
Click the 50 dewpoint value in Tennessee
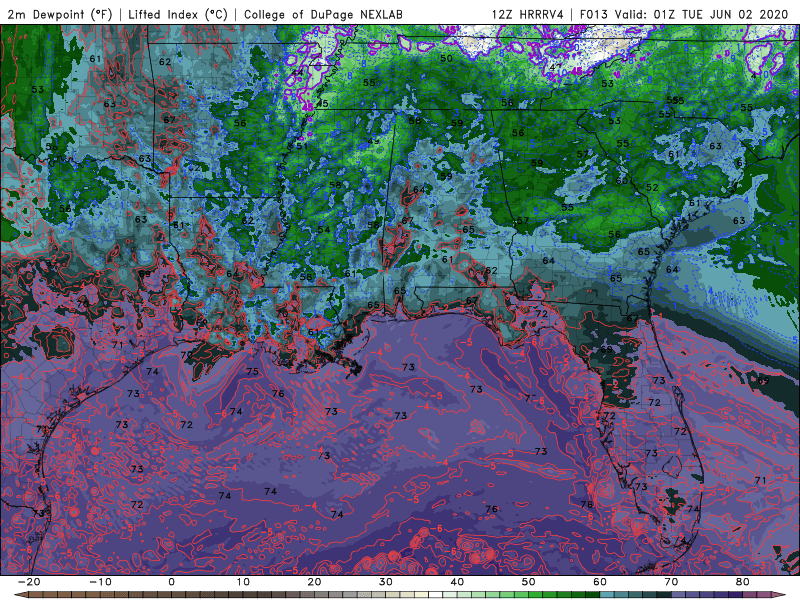point(446,58)
